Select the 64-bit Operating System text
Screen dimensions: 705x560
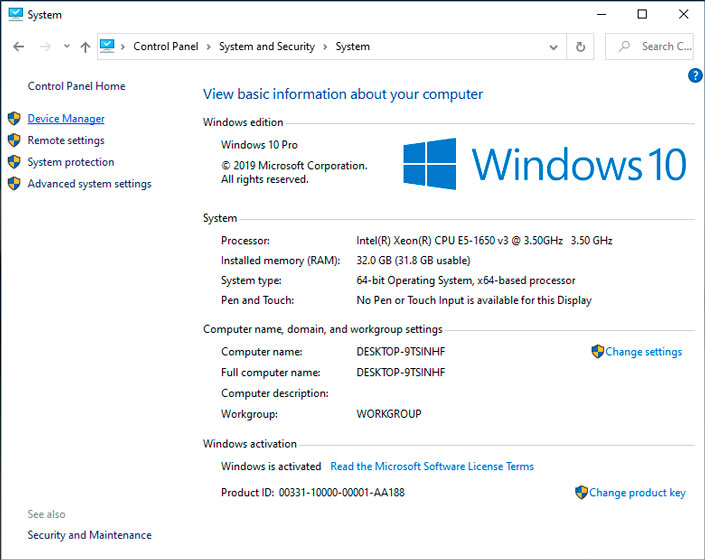click(x=466, y=280)
